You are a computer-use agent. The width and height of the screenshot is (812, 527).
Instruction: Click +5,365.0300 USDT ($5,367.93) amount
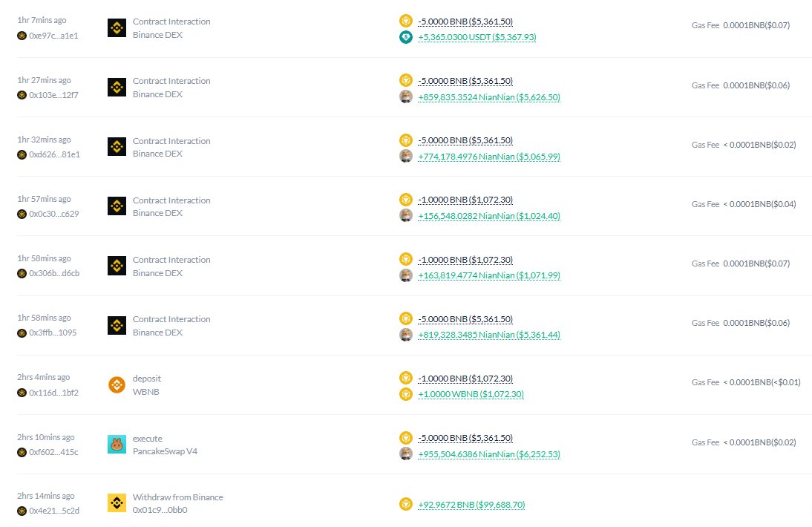pos(477,37)
